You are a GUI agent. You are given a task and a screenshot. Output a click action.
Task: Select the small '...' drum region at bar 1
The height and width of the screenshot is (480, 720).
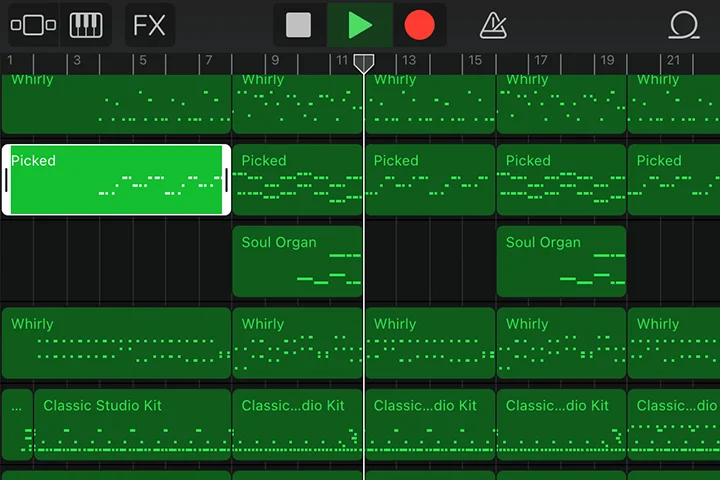[x=17, y=425]
